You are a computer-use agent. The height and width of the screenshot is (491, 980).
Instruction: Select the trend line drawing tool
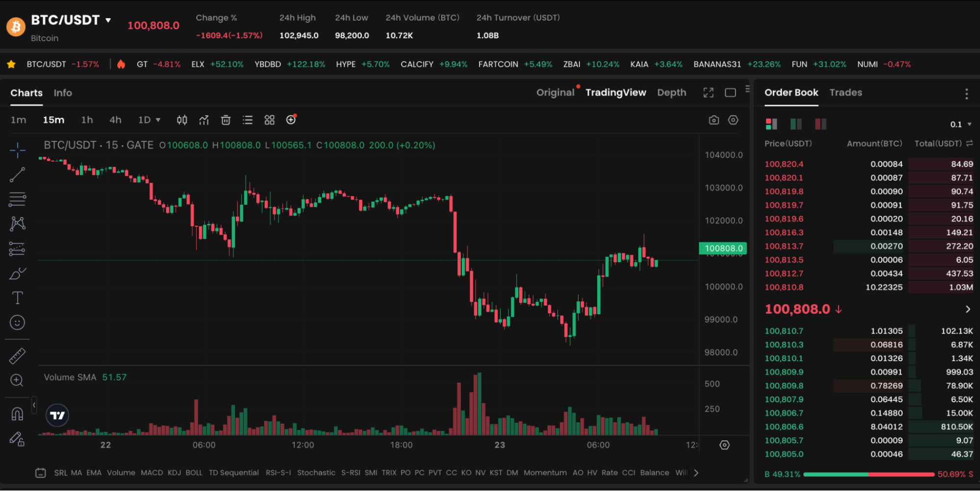click(x=17, y=175)
